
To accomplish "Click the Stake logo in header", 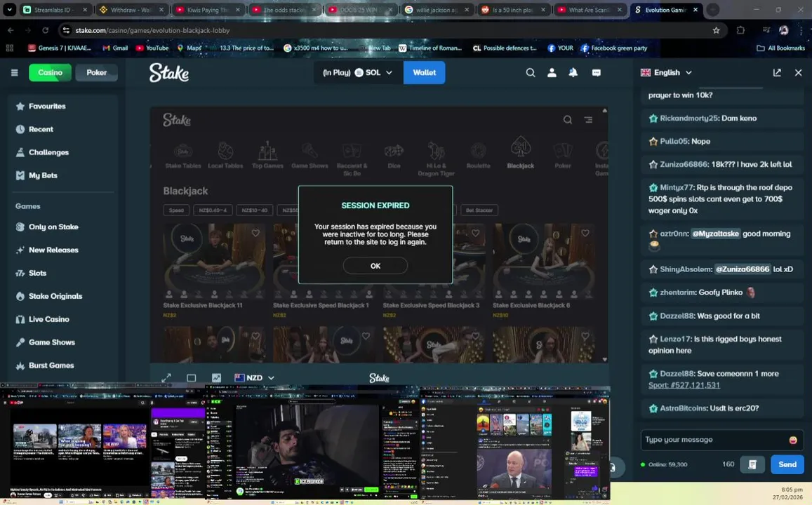I will [x=169, y=72].
